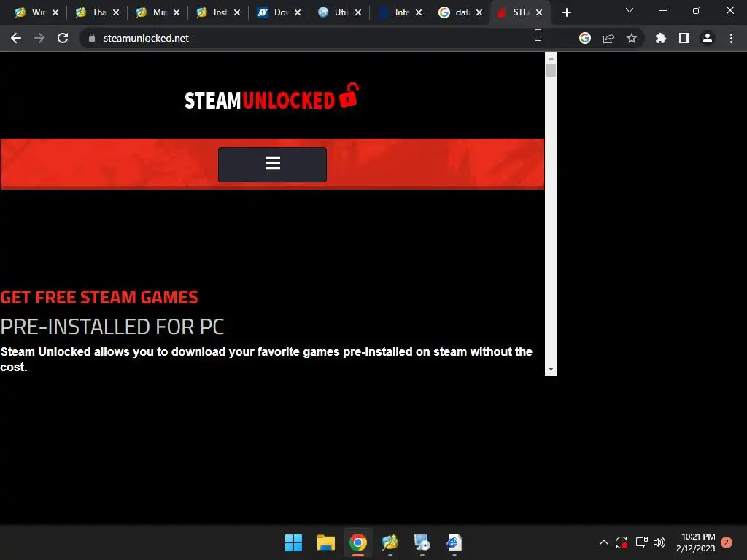Switch to the 'Mir' tab
The image size is (747, 560).
157,12
